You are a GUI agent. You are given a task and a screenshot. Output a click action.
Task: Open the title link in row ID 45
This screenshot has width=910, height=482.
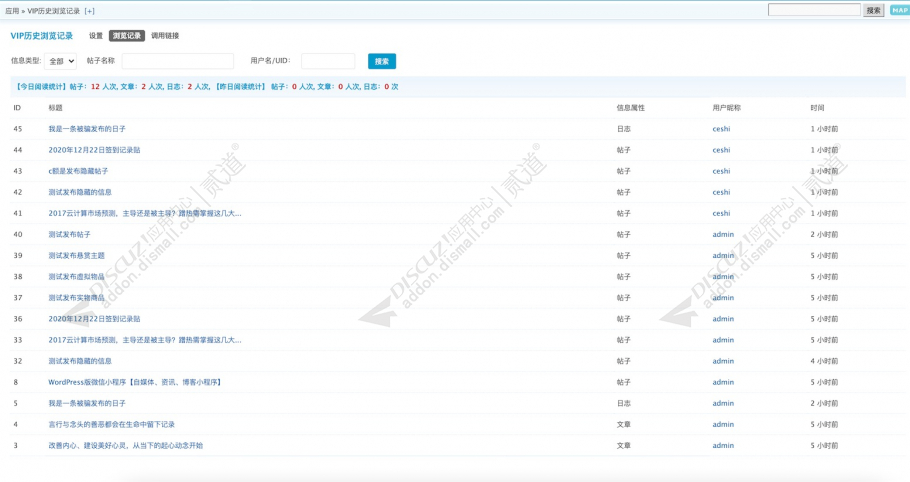(87, 129)
